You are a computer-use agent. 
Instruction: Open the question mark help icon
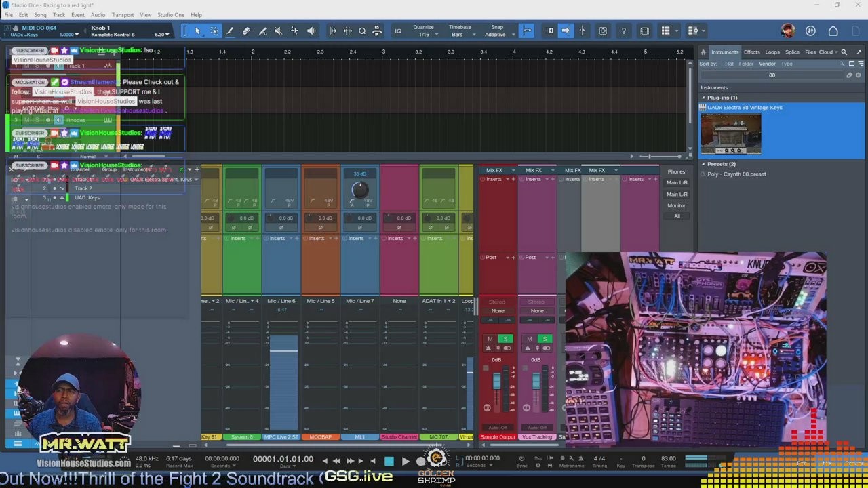623,30
